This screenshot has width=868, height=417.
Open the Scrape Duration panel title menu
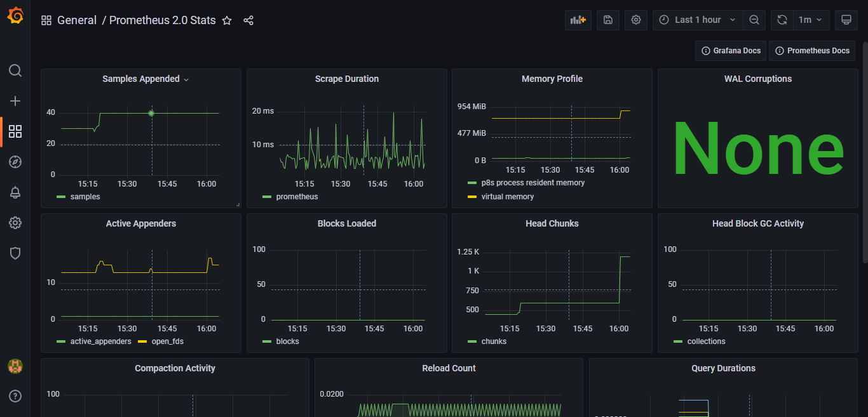tap(347, 79)
